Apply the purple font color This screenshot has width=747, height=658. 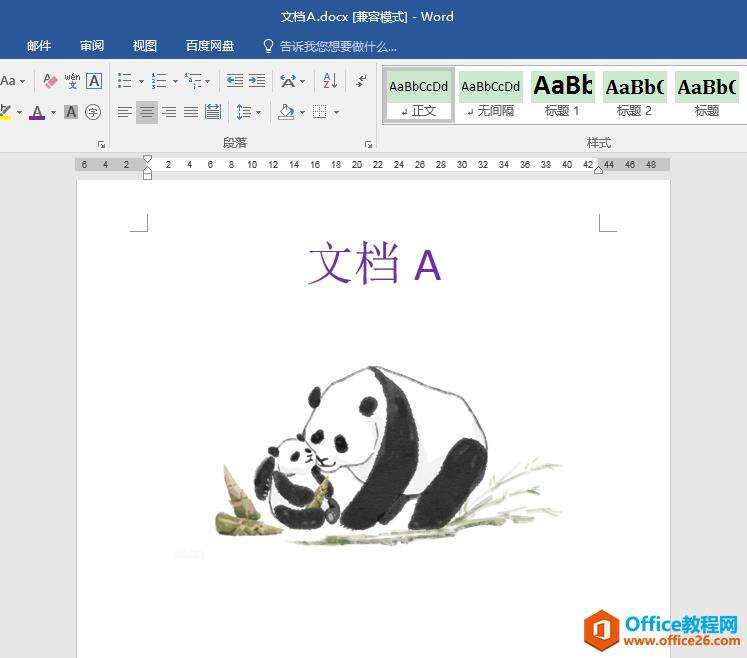tap(37, 112)
